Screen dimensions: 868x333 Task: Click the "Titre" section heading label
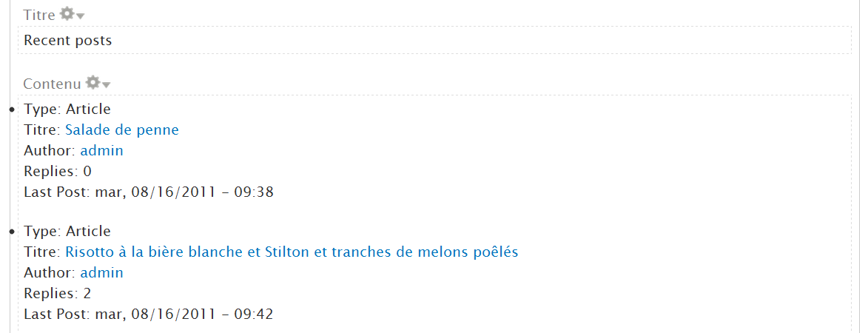pos(39,16)
